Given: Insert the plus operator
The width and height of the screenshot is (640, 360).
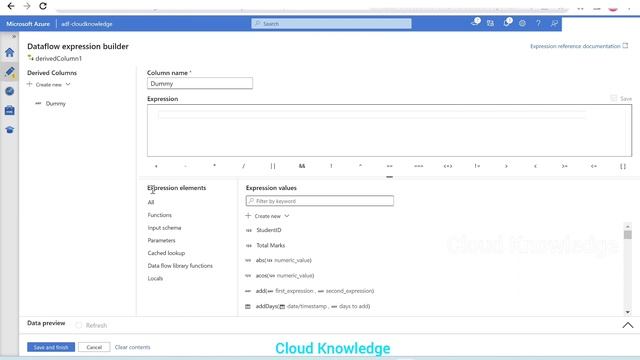Looking at the screenshot, I should 156,166.
